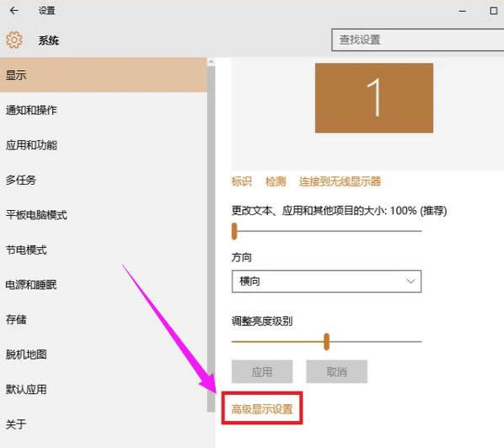504x448 pixels.
Task: Click the sidebar scroll-up arrow
Action: pyautogui.click(x=211, y=62)
